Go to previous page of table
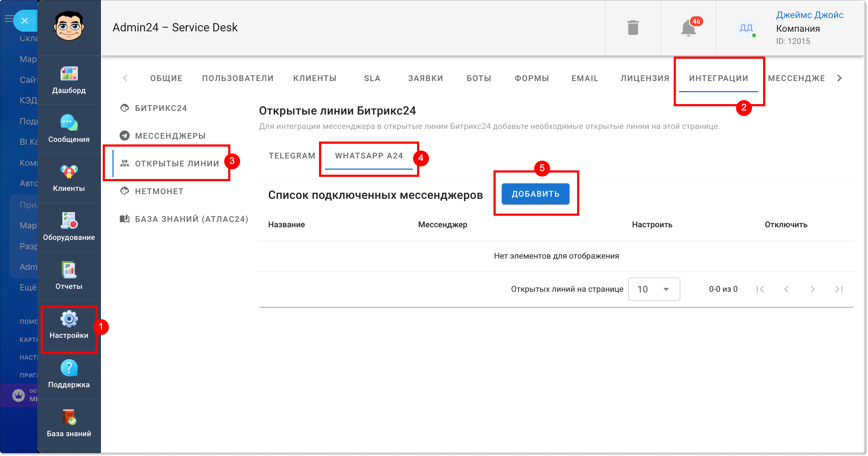This screenshot has width=868, height=456. point(787,289)
